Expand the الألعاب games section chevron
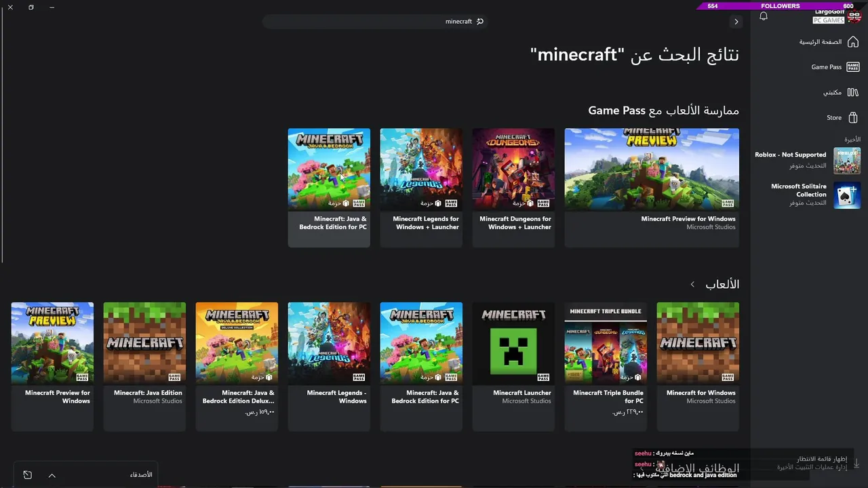The image size is (868, 488). (x=692, y=285)
